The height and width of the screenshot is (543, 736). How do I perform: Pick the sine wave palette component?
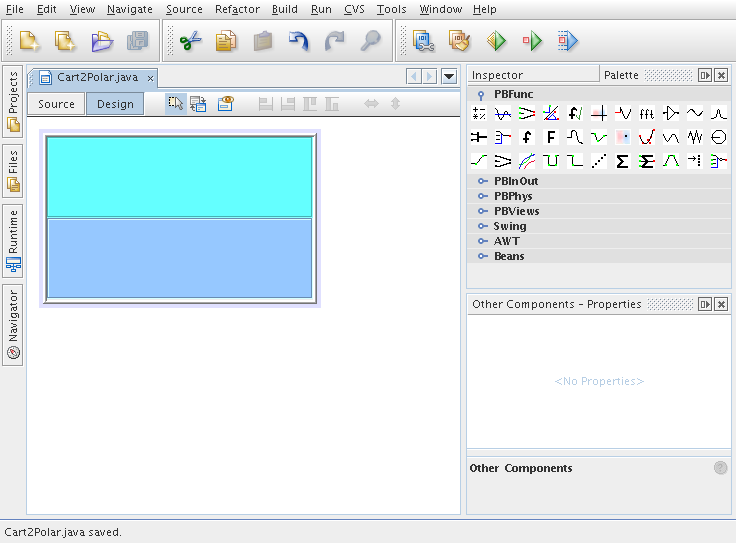[695, 113]
